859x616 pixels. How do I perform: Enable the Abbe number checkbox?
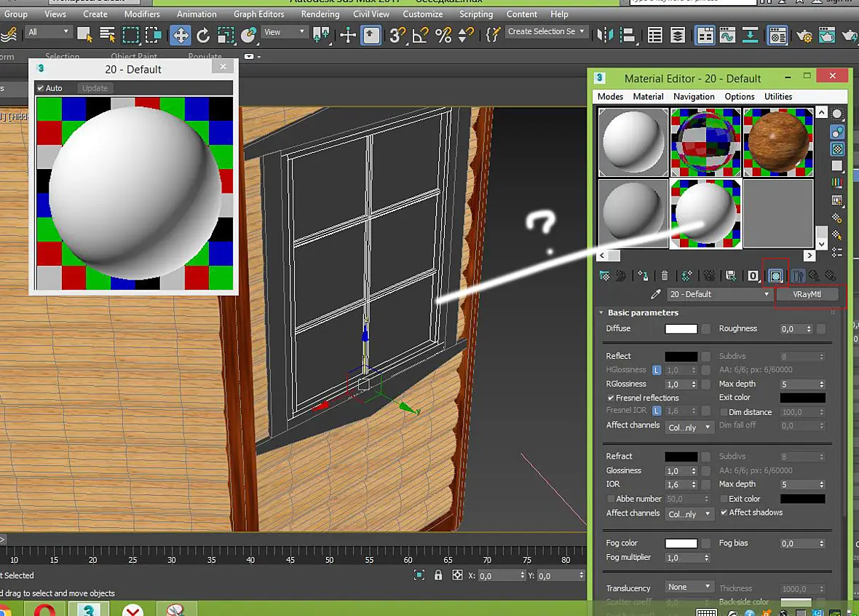click(610, 499)
